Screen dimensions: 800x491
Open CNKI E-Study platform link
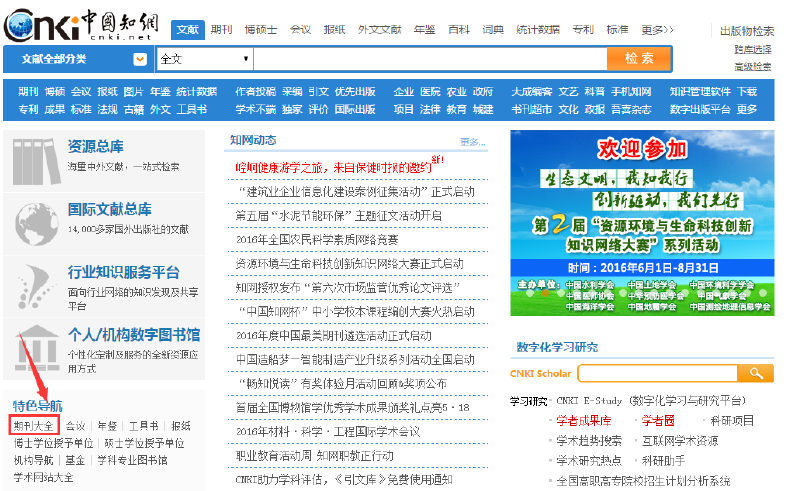tap(651, 401)
